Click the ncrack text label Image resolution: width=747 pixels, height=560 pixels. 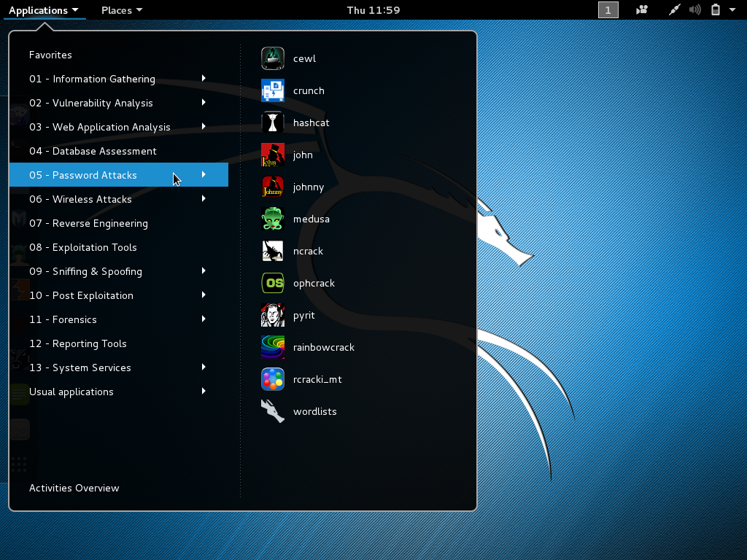(308, 251)
